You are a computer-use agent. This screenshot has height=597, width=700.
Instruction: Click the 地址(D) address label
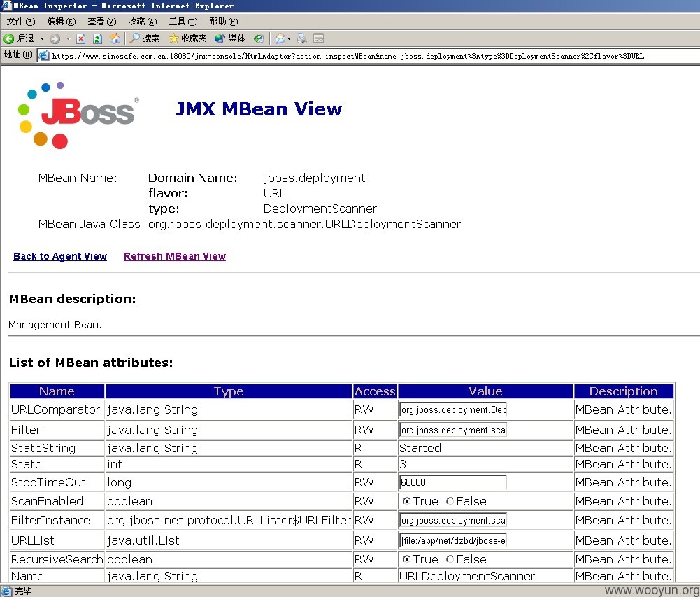pyautogui.click(x=18, y=55)
